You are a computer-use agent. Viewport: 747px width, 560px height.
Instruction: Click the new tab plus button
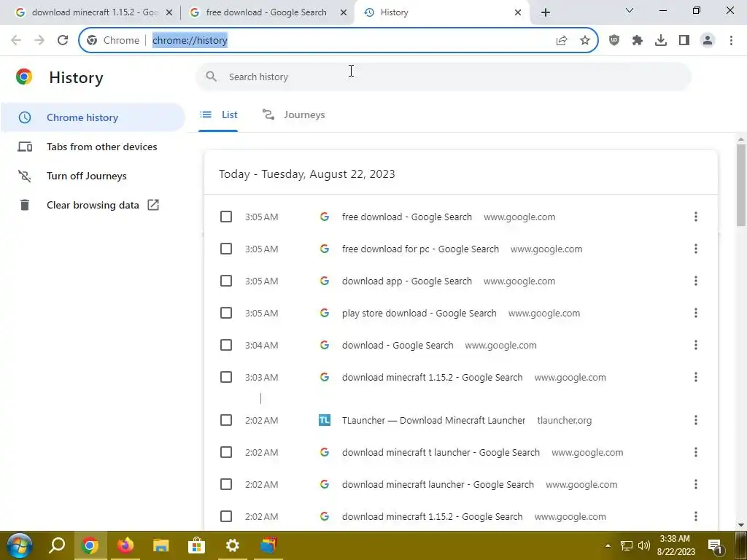click(546, 13)
